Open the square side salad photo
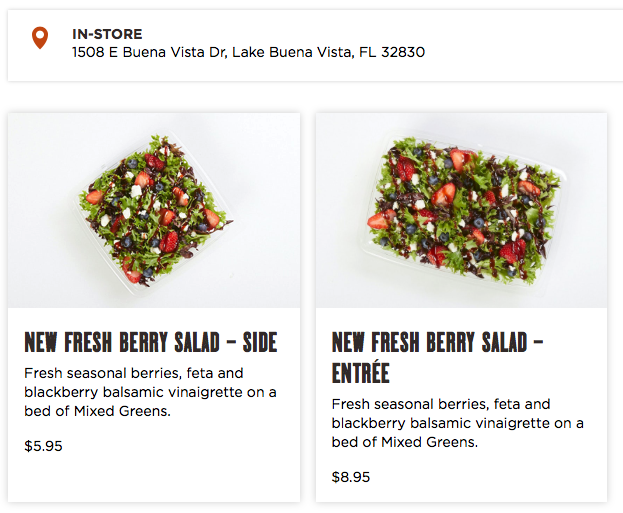Image resolution: width=623 pixels, height=513 pixels. (x=153, y=209)
